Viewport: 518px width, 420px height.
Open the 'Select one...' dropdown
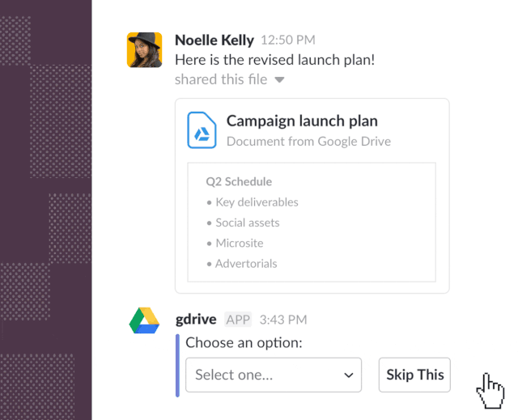tap(274, 375)
